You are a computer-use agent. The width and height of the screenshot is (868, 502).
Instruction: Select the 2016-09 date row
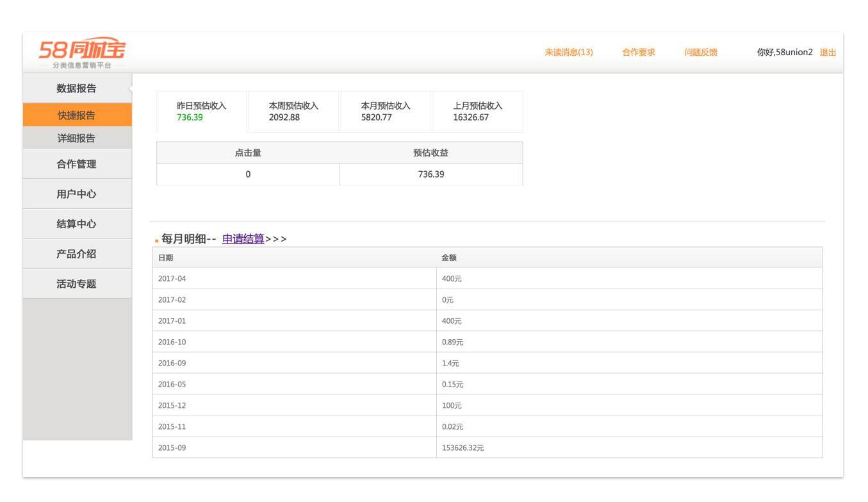click(x=487, y=364)
